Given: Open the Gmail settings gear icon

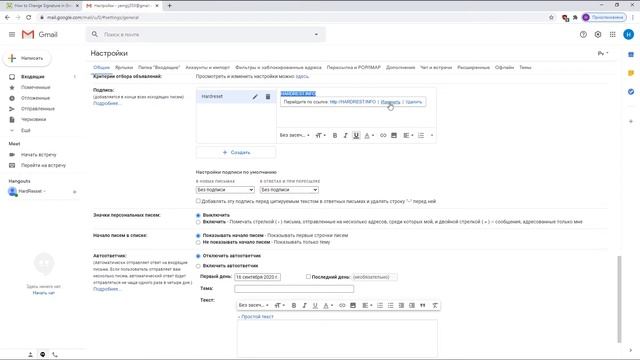Looking at the screenshot, I should [x=598, y=35].
